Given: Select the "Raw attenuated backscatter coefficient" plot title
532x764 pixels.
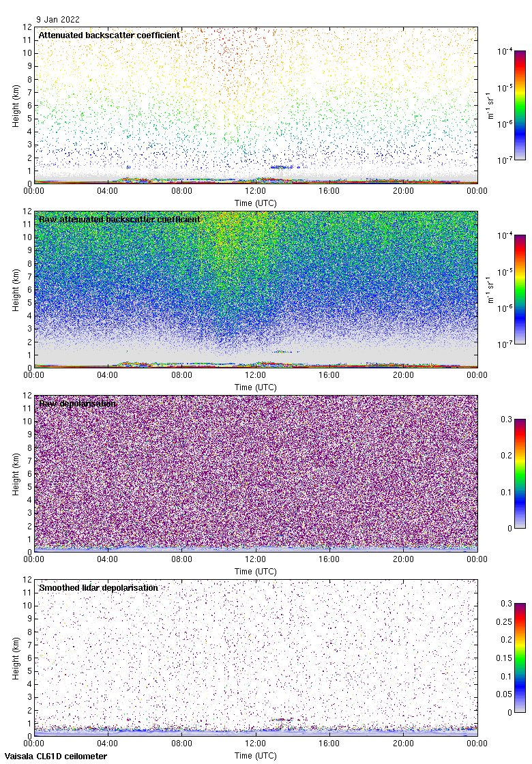Looking at the screenshot, I should coord(119,219).
